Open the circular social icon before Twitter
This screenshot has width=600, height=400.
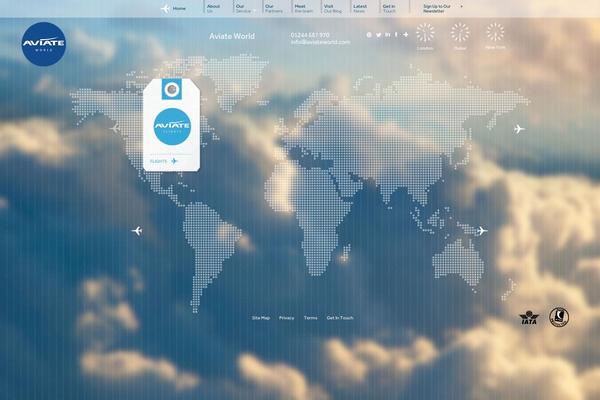tap(369, 35)
